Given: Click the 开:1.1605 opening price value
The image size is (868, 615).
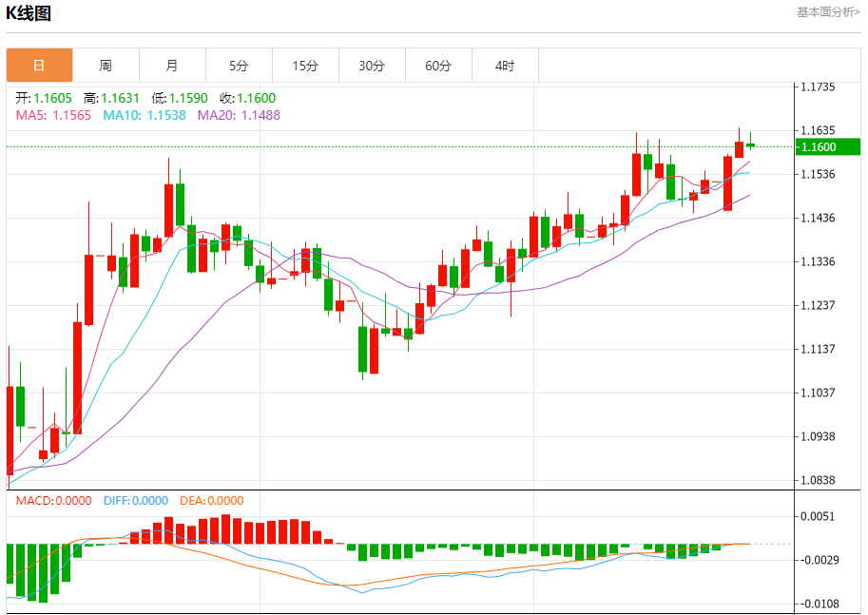Looking at the screenshot, I should point(44,98).
